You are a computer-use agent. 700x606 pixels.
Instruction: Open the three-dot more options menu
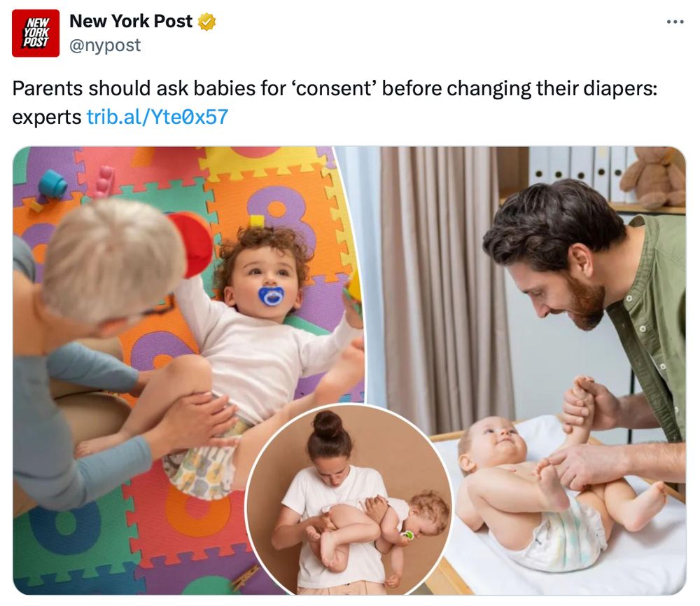pos(675,22)
